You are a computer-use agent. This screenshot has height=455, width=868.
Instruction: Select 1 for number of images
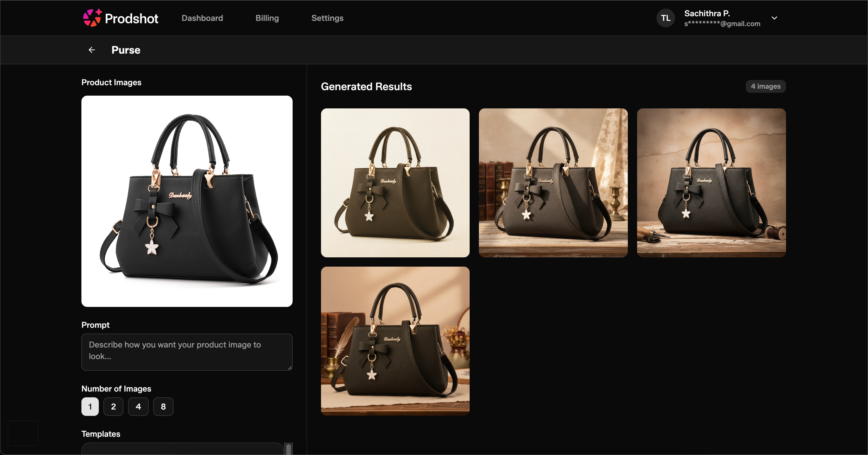pyautogui.click(x=90, y=407)
